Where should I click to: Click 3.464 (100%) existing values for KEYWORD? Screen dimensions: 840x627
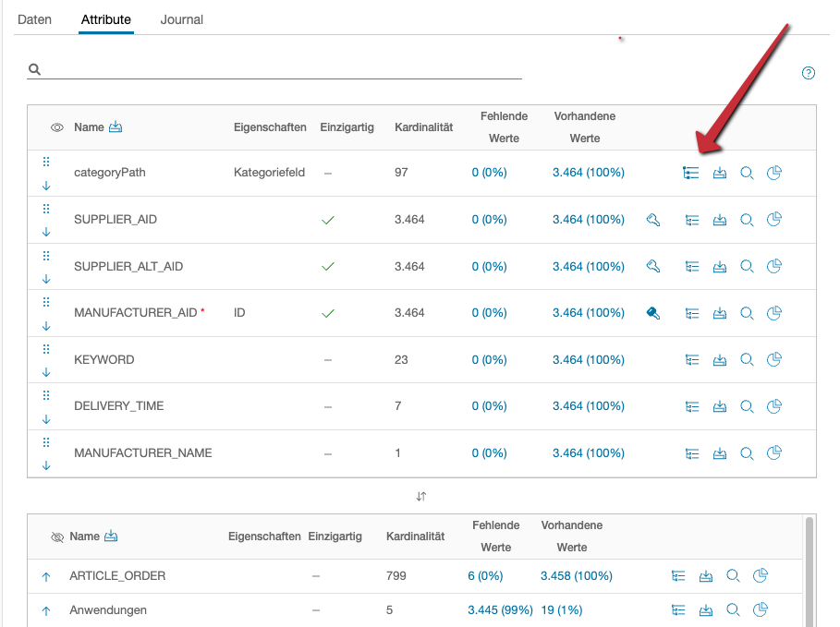588,360
